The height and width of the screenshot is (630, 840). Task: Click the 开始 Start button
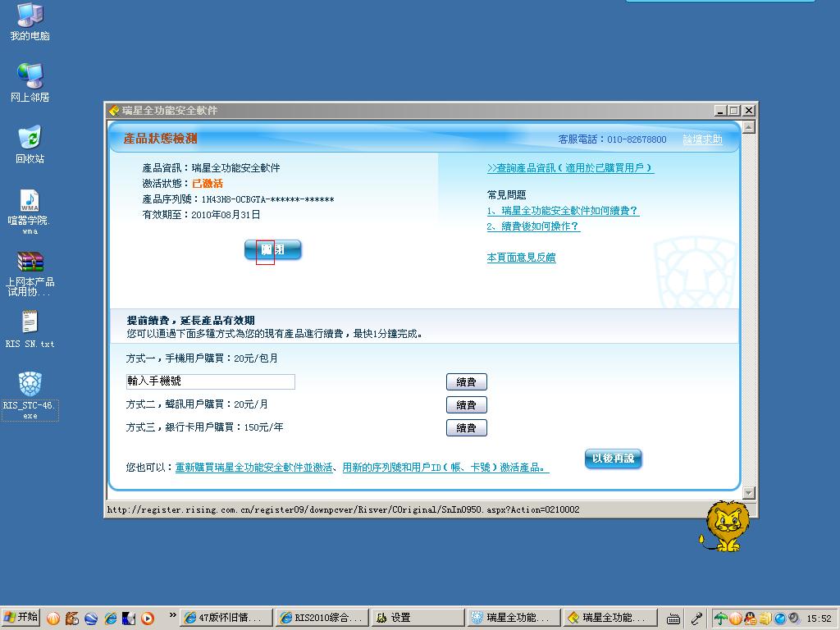[21, 617]
